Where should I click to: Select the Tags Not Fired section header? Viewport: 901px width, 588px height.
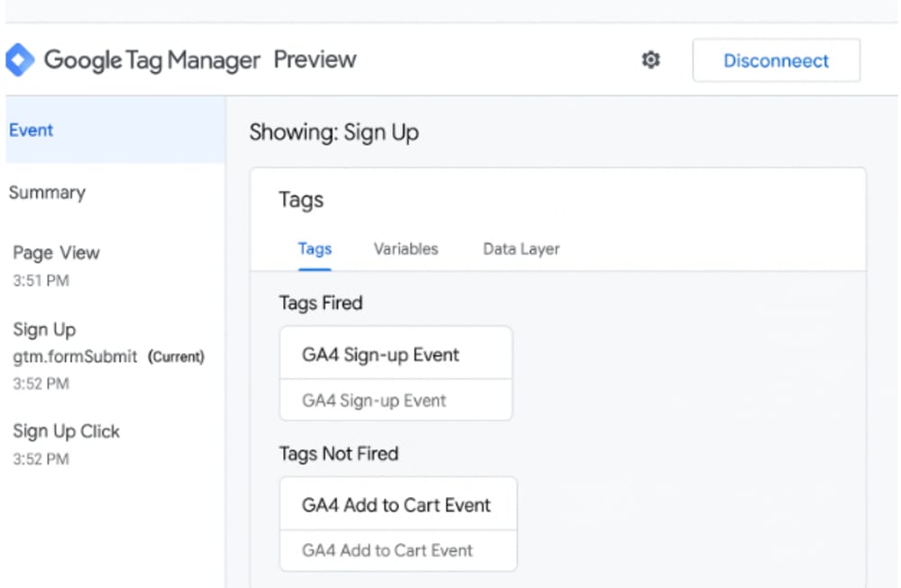coord(341,454)
